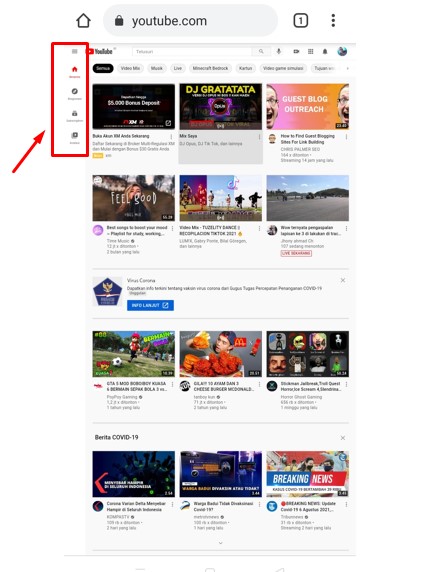
Task: Open the YouTube apps grid icon
Action: pyautogui.click(x=310, y=51)
